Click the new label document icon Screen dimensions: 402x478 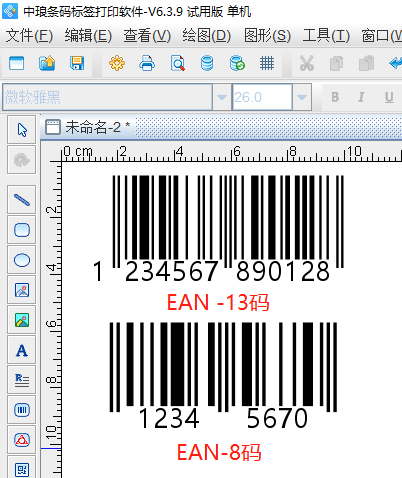point(17,63)
